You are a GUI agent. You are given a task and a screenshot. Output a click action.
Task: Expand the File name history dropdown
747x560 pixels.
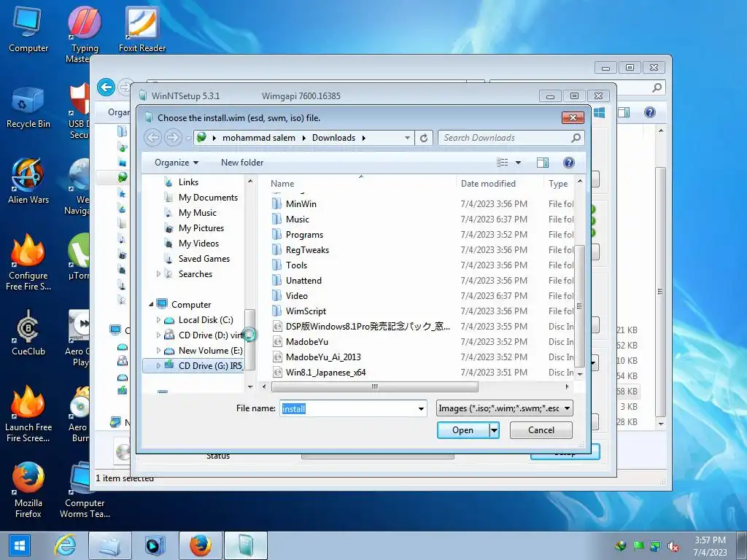click(x=421, y=408)
